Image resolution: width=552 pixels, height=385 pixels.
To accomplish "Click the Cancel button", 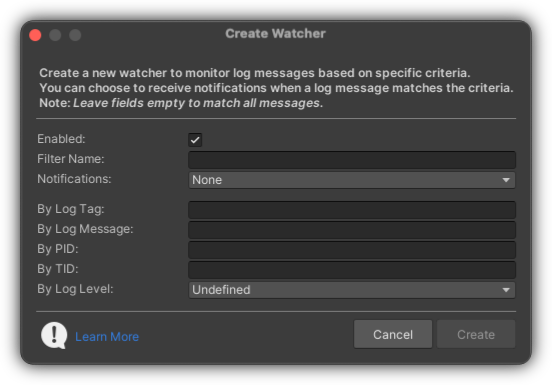I will coord(393,334).
